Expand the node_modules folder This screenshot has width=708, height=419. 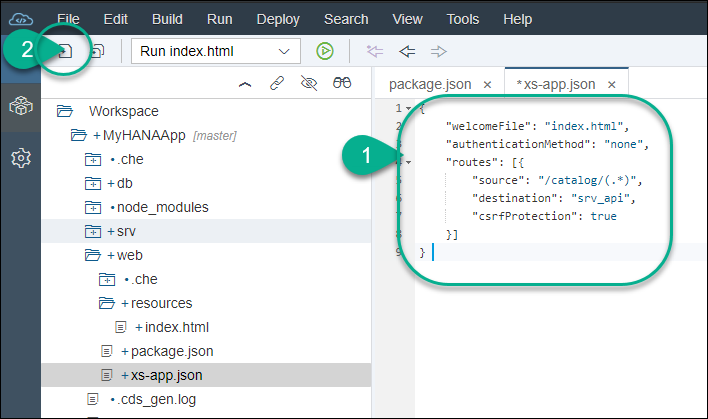coord(93,207)
